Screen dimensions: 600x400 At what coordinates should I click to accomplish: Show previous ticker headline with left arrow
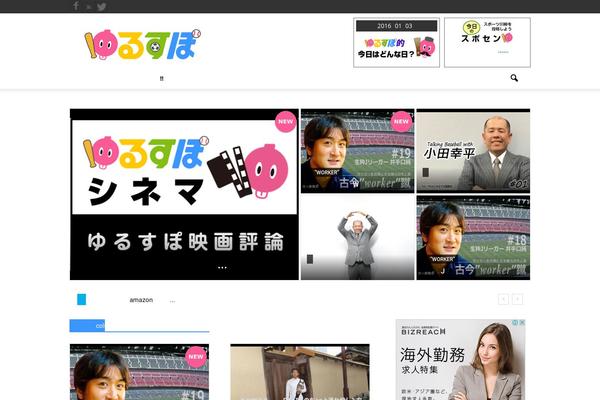[x=504, y=299]
